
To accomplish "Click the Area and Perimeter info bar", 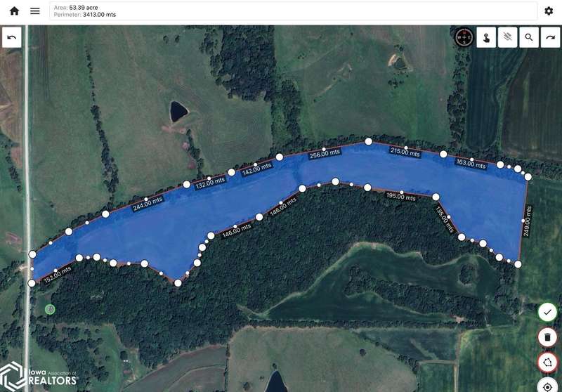I will point(293,11).
